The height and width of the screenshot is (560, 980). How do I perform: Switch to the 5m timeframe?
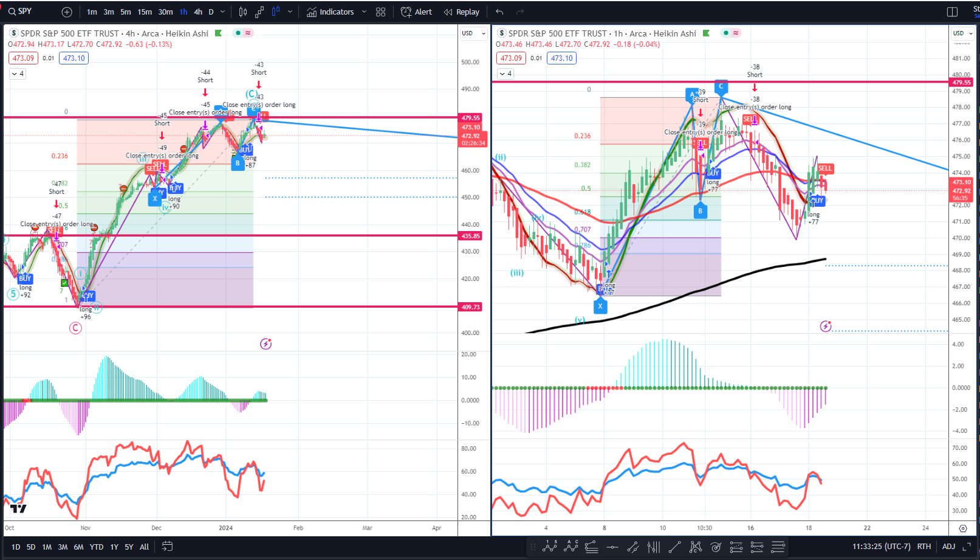point(126,12)
